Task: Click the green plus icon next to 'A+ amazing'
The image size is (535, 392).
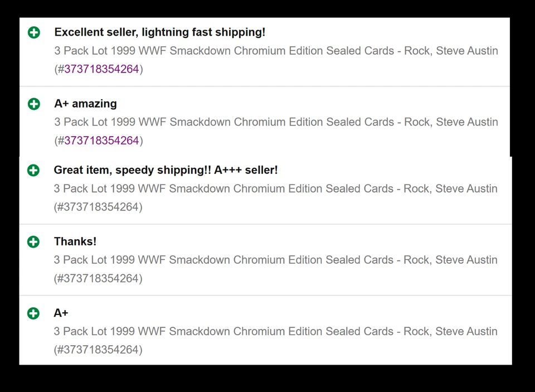Action: pos(33,104)
